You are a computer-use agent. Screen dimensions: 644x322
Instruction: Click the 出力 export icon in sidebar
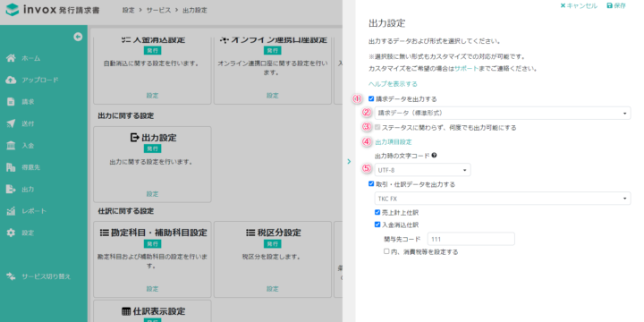point(11,189)
